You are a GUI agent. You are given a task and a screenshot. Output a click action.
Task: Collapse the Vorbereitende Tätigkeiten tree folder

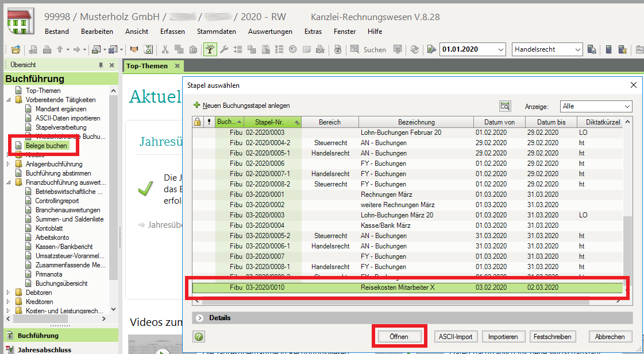click(x=9, y=100)
